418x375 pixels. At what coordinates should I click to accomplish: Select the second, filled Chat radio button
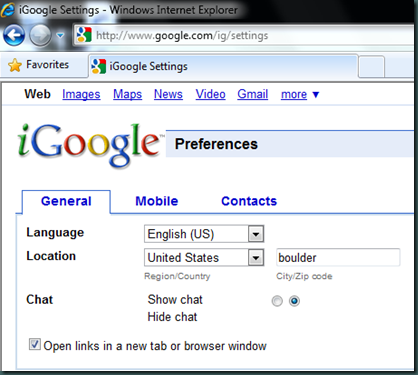click(294, 301)
